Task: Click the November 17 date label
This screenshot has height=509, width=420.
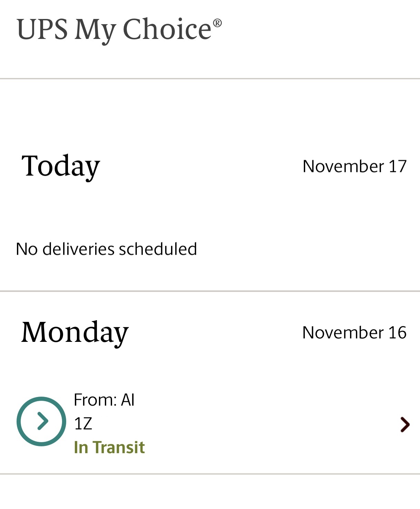Action: coord(354,166)
